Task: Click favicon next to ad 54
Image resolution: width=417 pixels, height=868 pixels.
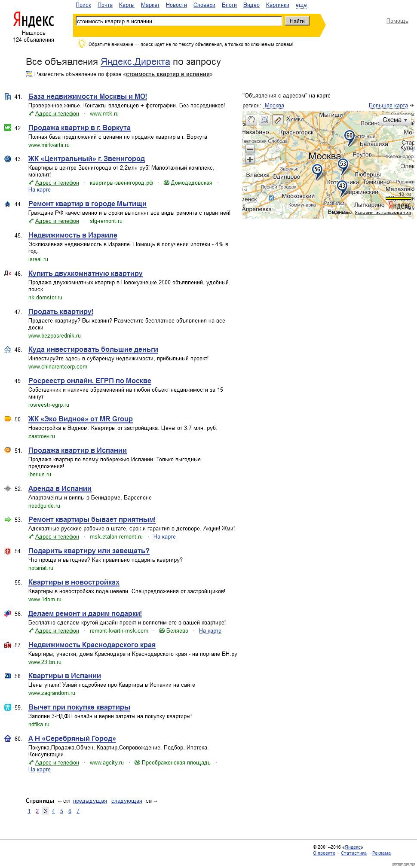Action: click(7, 551)
